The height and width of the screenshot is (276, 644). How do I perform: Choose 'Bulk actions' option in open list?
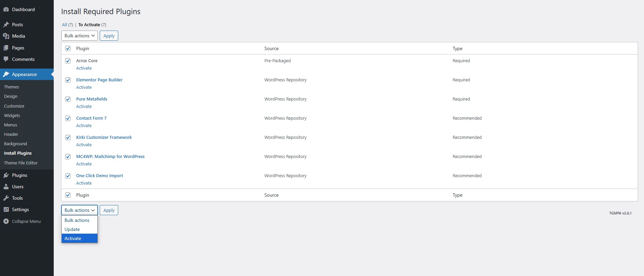[80, 220]
